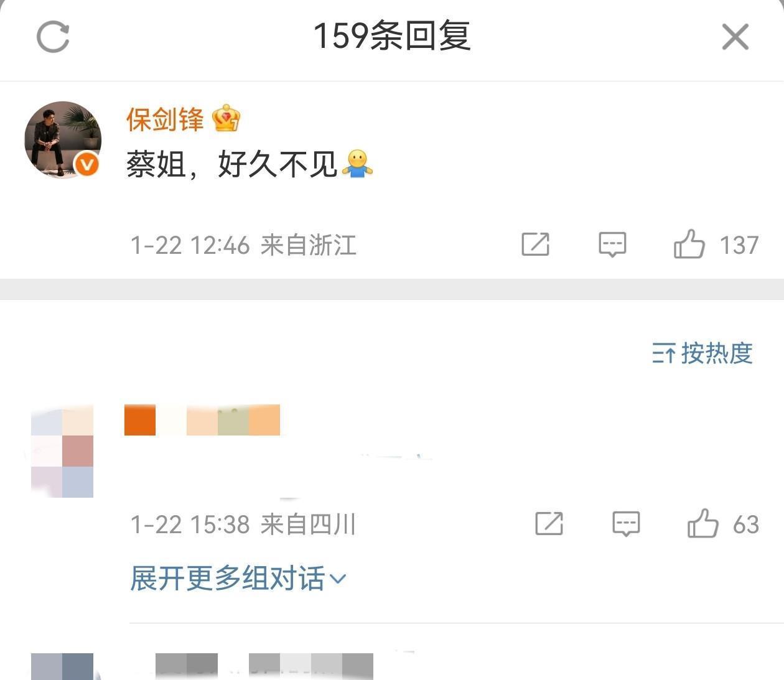The height and width of the screenshot is (680, 784).
Task: Reply to the comment posted at 15:38
Action: pyautogui.click(x=626, y=524)
